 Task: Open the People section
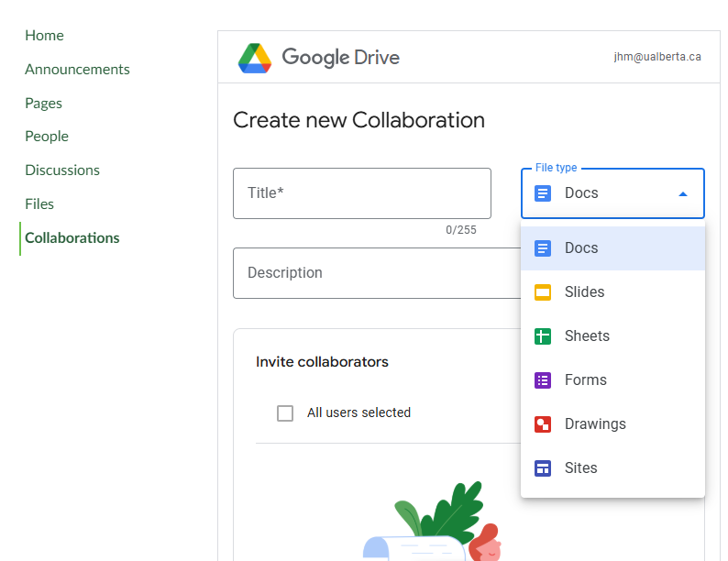(47, 137)
